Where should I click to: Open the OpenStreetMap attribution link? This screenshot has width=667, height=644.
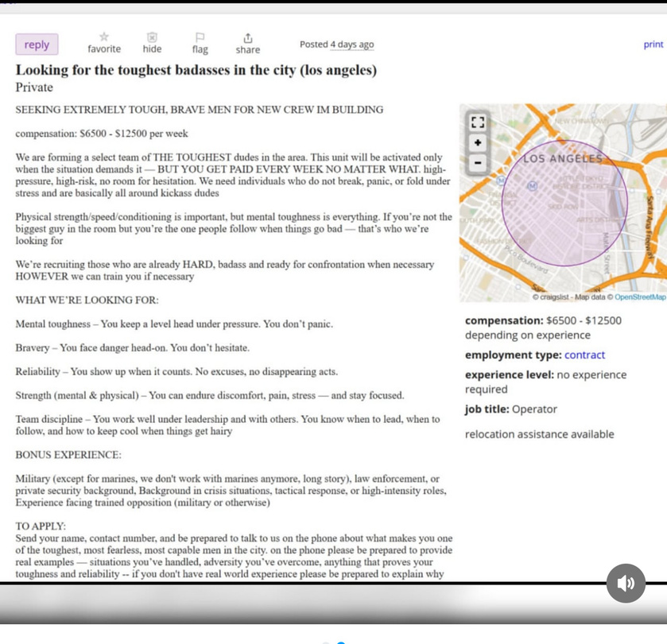point(640,297)
